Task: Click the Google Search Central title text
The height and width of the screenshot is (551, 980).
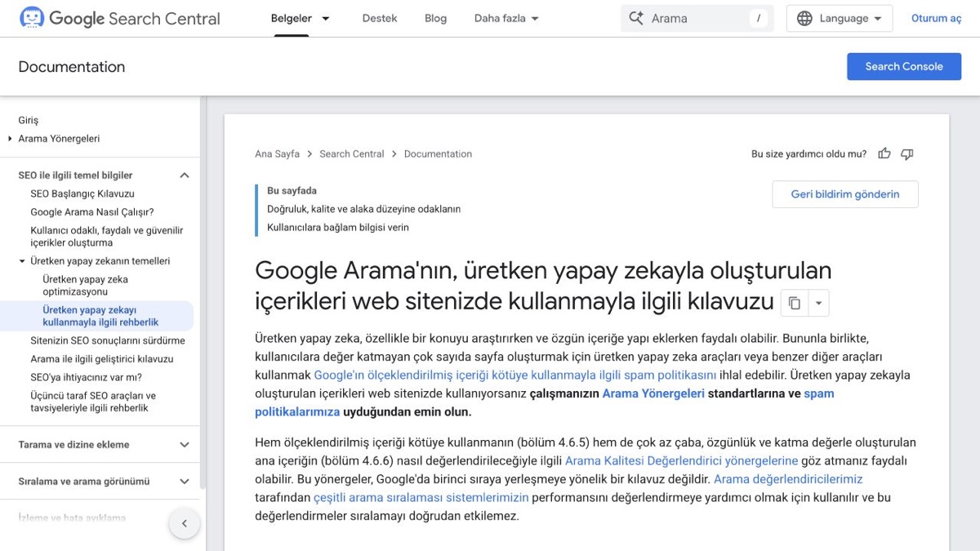Action: 135,18
